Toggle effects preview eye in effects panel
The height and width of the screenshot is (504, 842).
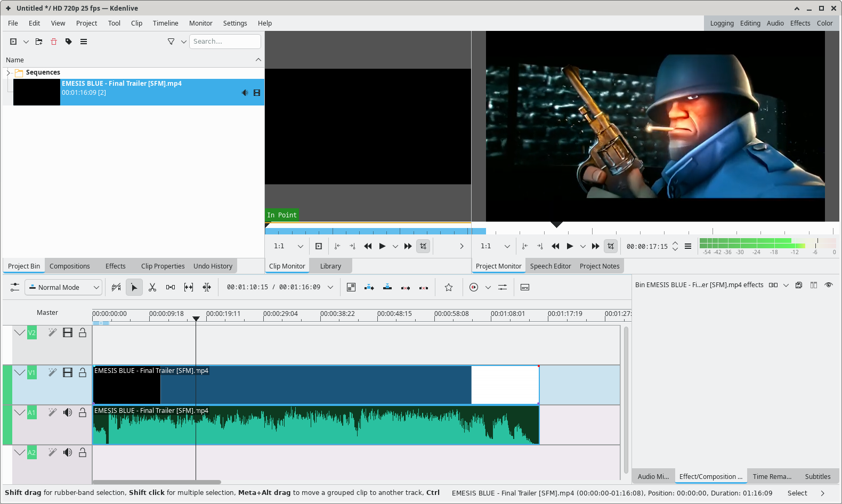829,285
